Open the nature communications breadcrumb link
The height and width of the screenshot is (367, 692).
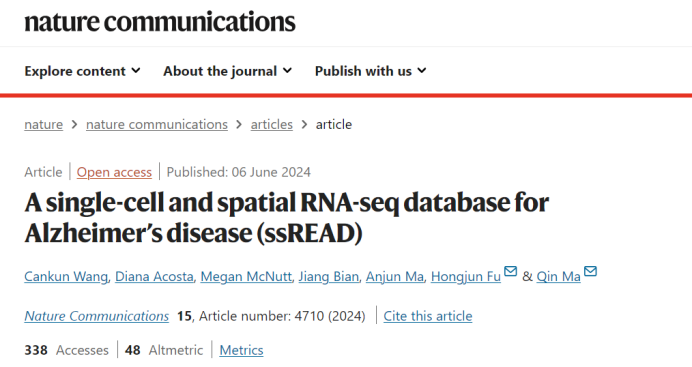tap(157, 124)
